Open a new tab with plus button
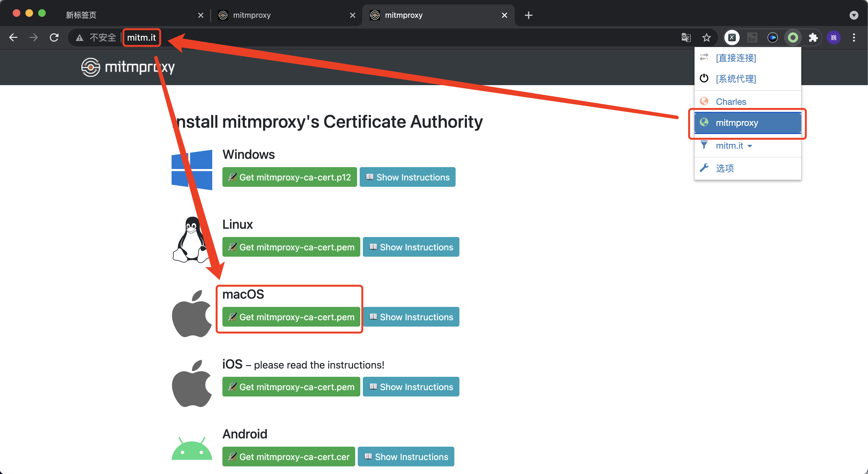 528,15
